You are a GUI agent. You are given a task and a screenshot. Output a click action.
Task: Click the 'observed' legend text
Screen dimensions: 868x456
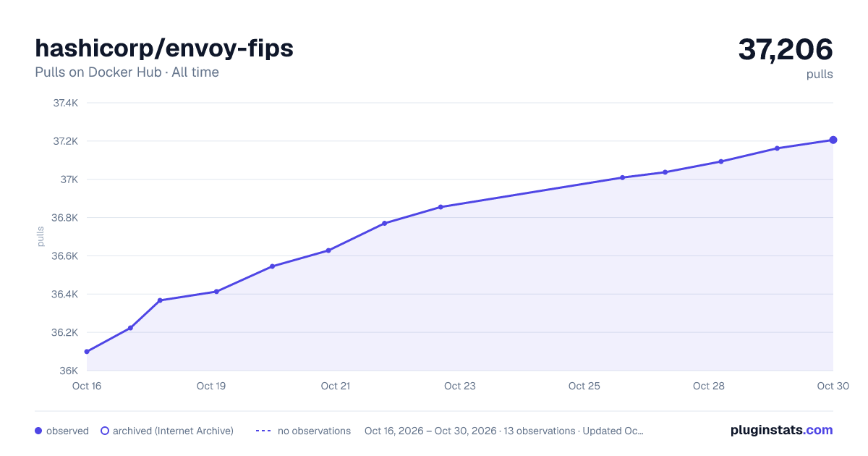coord(67,431)
